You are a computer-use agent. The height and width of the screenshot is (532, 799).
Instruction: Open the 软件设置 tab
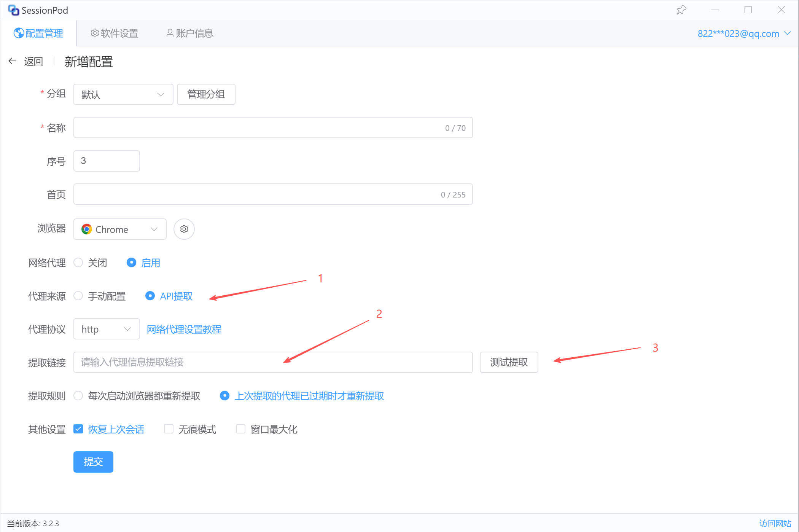click(115, 33)
